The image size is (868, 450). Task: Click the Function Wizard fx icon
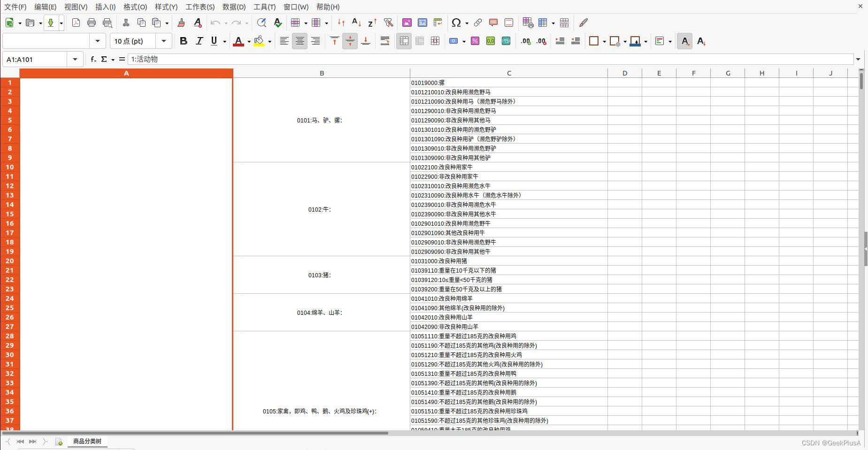pos(93,59)
